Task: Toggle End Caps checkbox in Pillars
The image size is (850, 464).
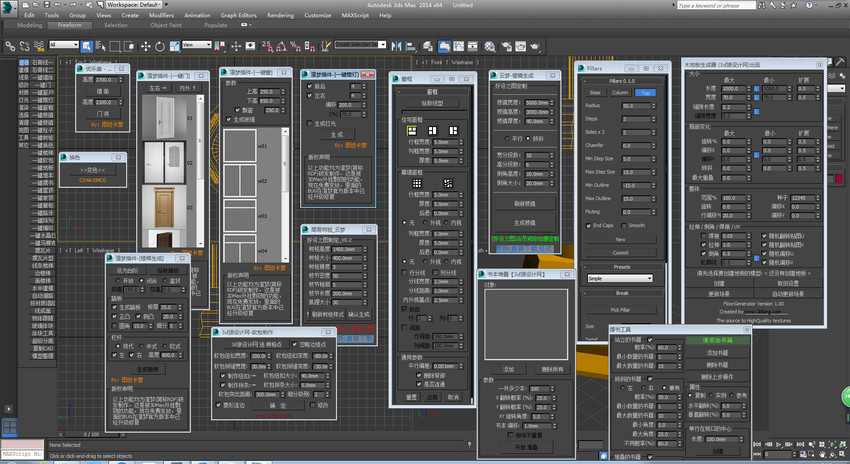Action: 588,225
